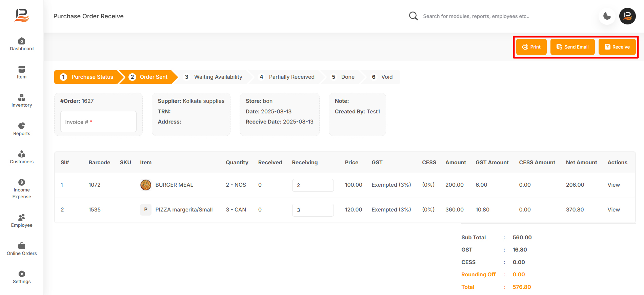Open Reports pie chart icon
This screenshot has height=295, width=644.
click(x=22, y=126)
